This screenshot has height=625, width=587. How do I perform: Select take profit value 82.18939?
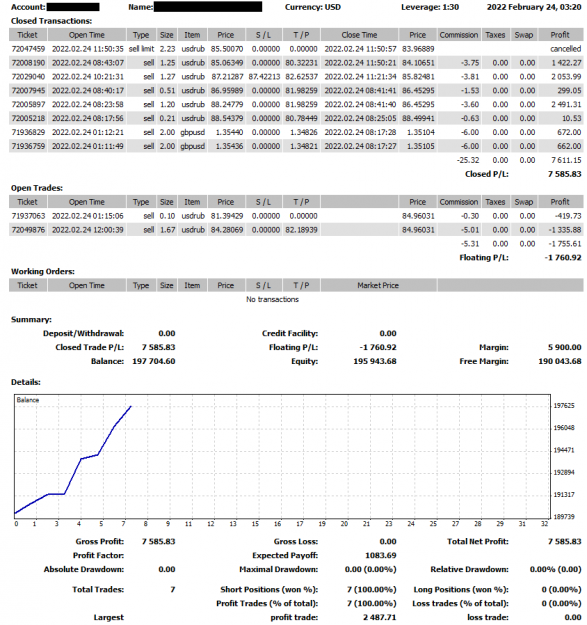pyautogui.click(x=301, y=230)
